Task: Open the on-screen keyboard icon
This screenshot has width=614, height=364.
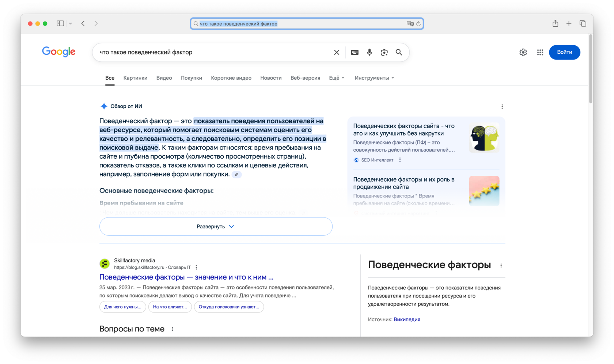Action: [355, 52]
